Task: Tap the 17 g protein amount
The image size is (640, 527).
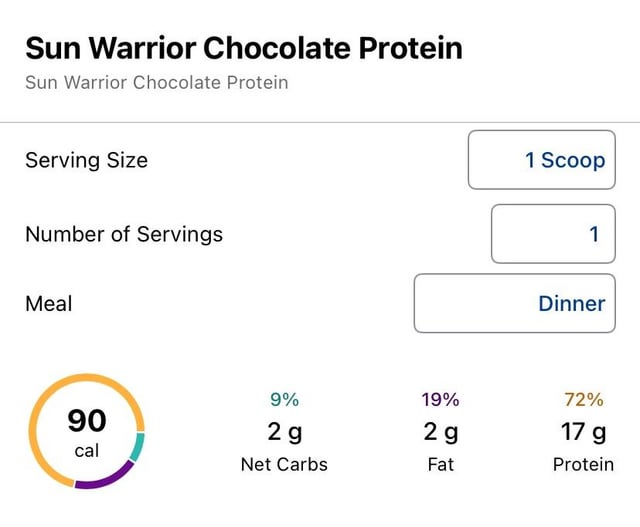Action: click(584, 433)
